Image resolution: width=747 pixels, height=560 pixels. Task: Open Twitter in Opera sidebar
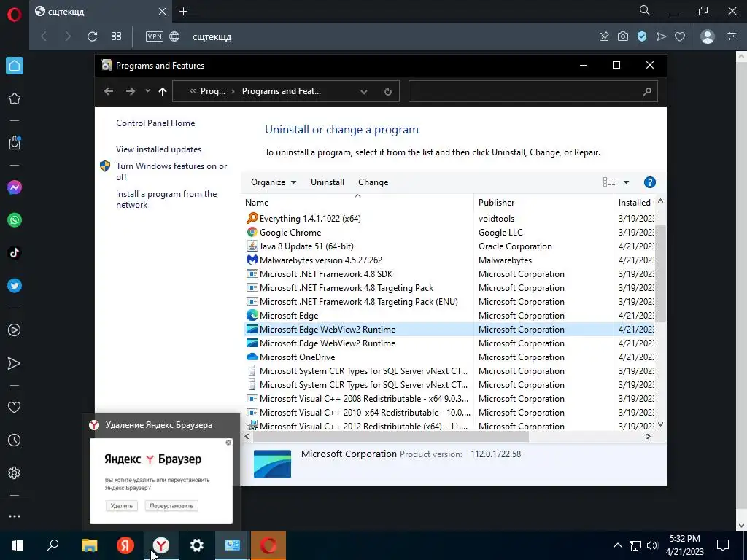15,286
